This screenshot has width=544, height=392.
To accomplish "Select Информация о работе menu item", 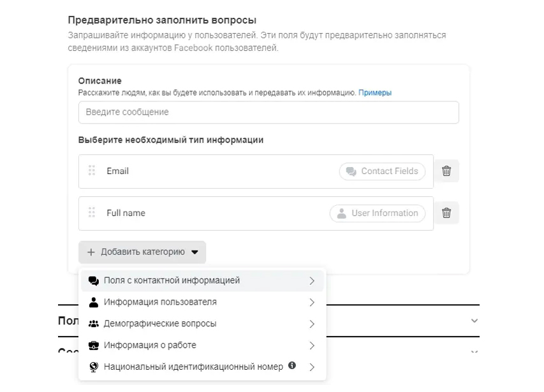I will 202,345.
